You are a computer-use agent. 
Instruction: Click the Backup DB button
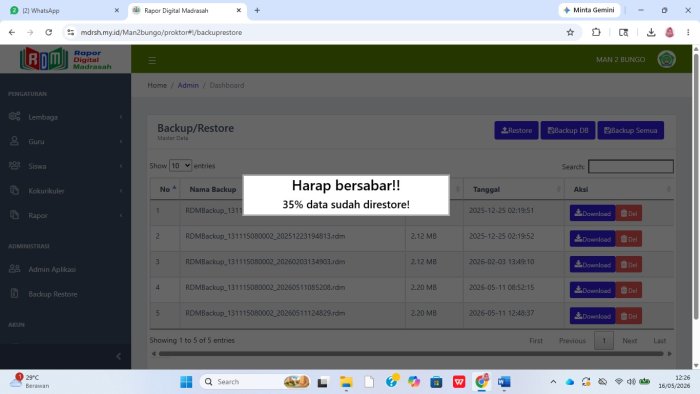[568, 130]
